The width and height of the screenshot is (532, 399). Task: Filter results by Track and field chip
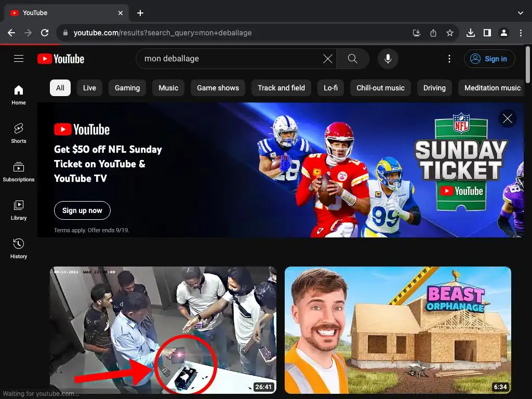(x=281, y=88)
